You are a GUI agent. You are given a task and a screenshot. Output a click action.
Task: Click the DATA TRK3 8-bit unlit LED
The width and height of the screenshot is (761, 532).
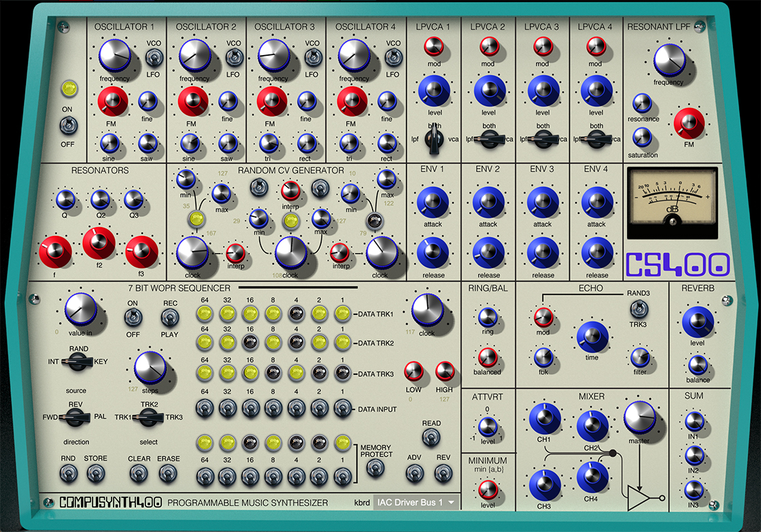(x=273, y=373)
